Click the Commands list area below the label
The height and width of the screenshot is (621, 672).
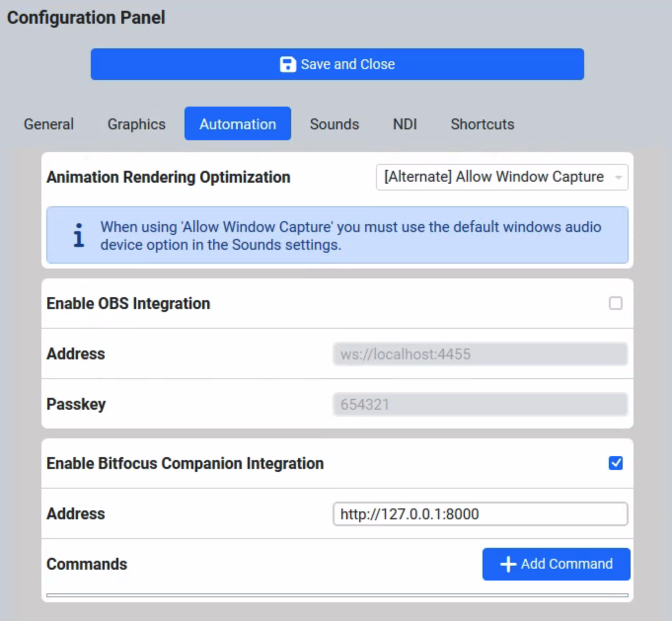click(x=337, y=595)
